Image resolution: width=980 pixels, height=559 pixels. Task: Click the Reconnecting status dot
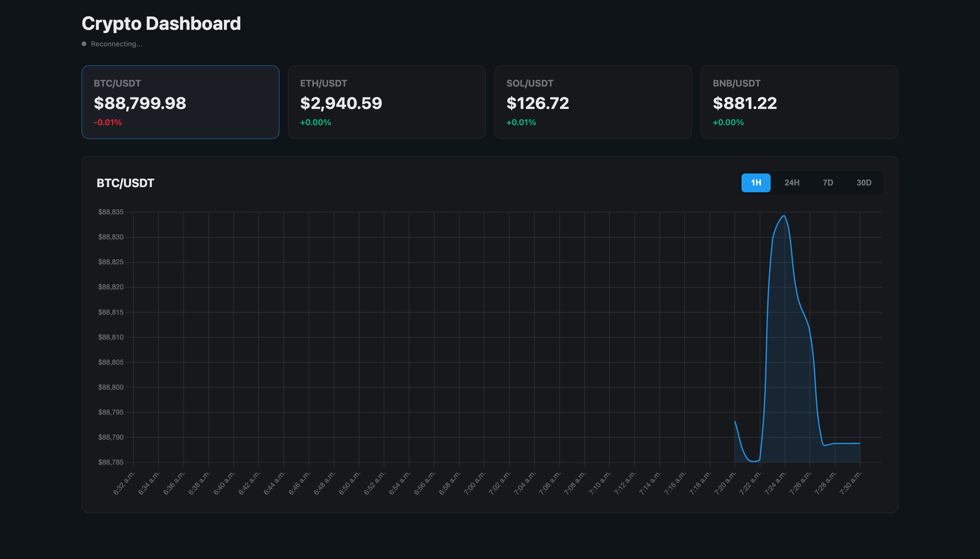84,44
